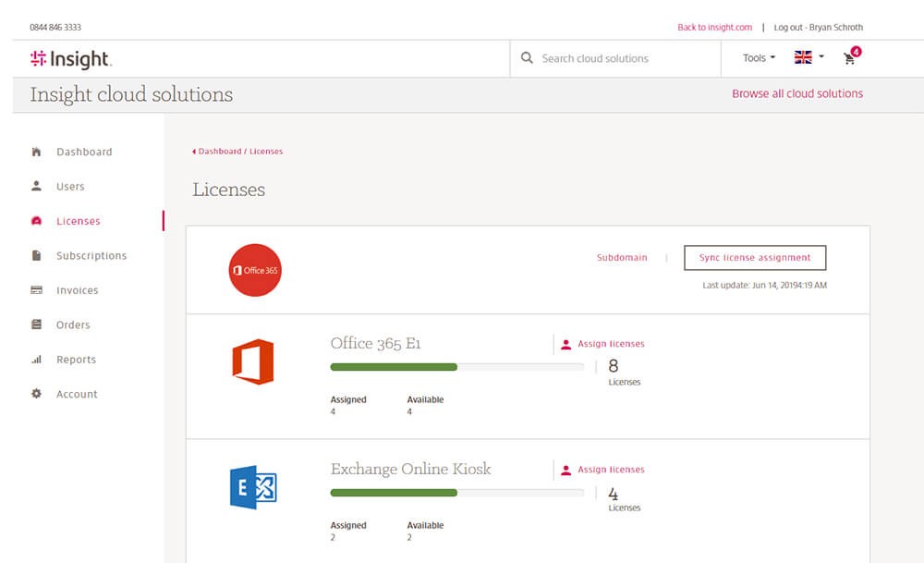
Task: Select Licenses in the sidebar
Action: pos(79,221)
